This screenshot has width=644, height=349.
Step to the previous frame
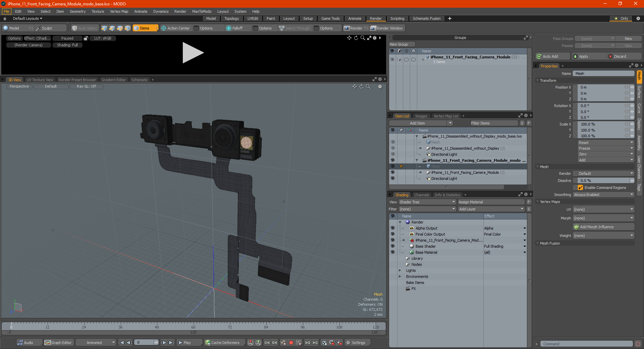(x=129, y=343)
